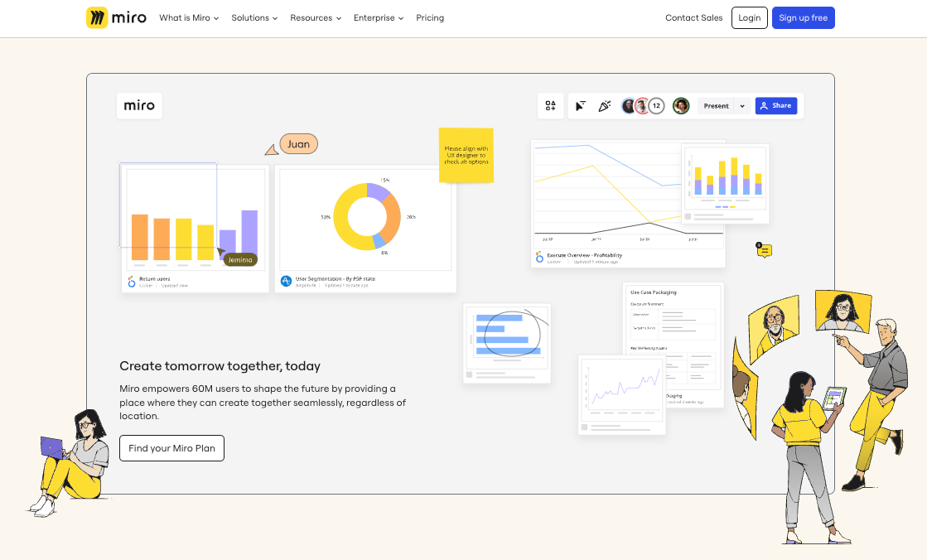This screenshot has height=560, width=927.
Task: Select the pointer tool on the board toolbar
Action: pyautogui.click(x=582, y=105)
